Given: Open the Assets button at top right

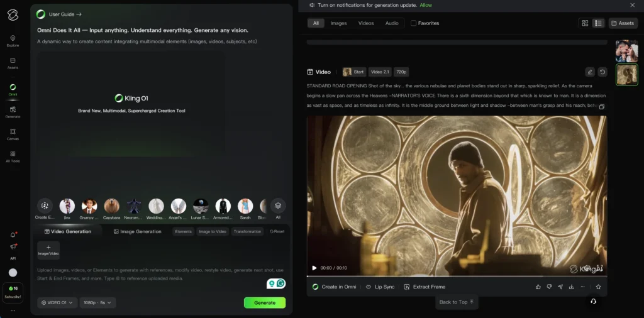Looking at the screenshot, I should pos(623,23).
